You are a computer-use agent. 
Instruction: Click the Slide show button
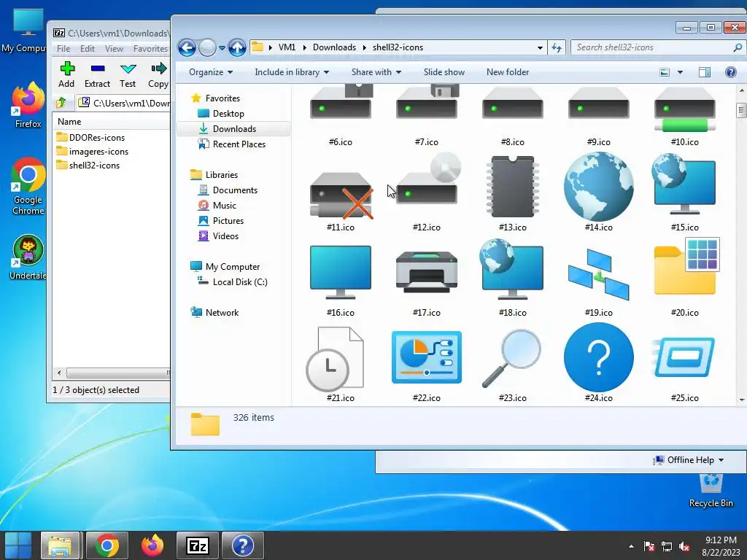tap(444, 72)
